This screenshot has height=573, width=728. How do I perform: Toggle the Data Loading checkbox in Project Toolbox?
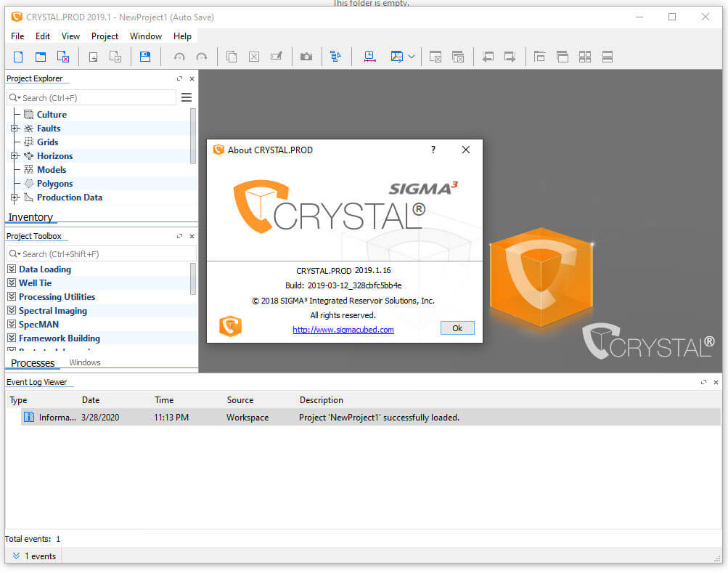click(11, 269)
